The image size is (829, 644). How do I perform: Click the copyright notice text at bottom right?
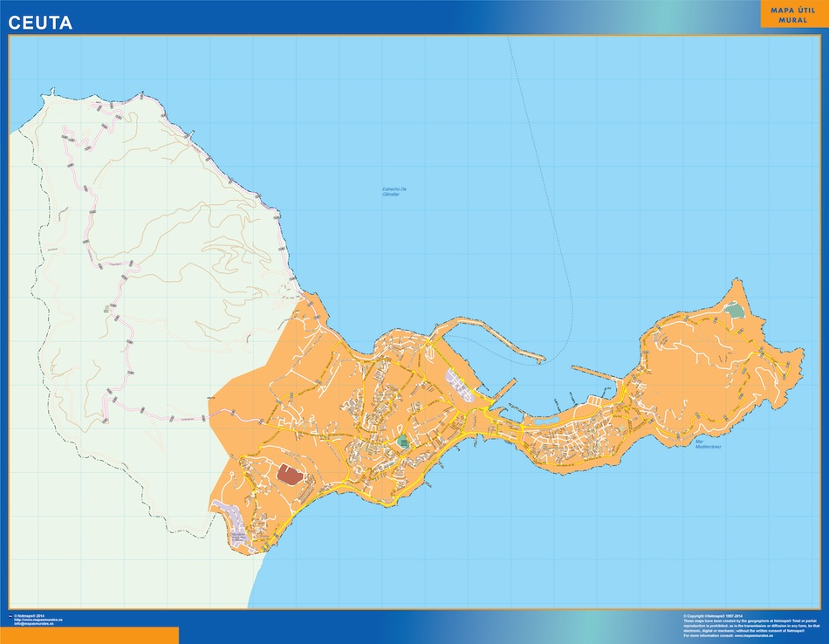[x=749, y=620]
